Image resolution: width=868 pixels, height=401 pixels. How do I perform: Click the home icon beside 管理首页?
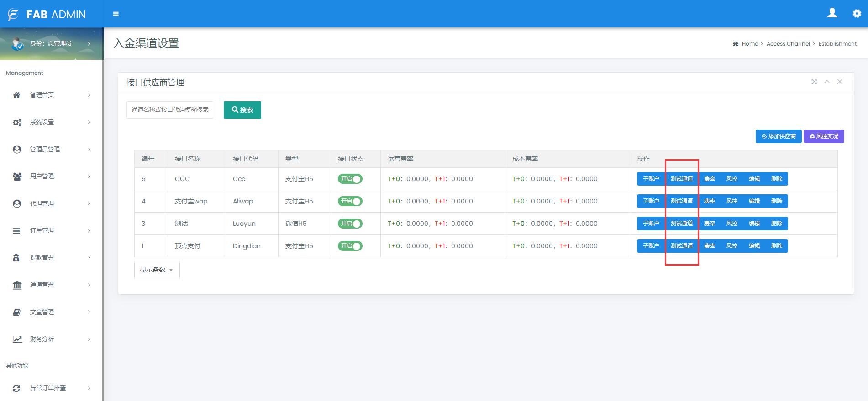click(17, 95)
